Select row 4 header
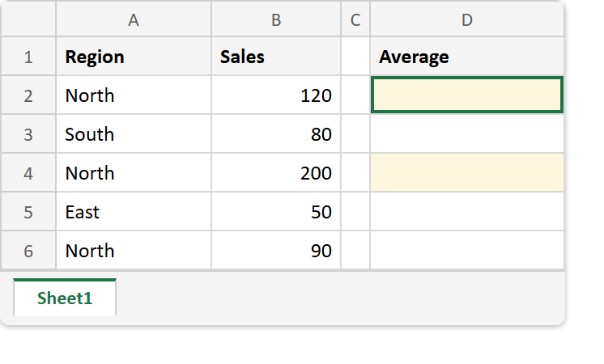This screenshot has width=604, height=364. point(28,173)
